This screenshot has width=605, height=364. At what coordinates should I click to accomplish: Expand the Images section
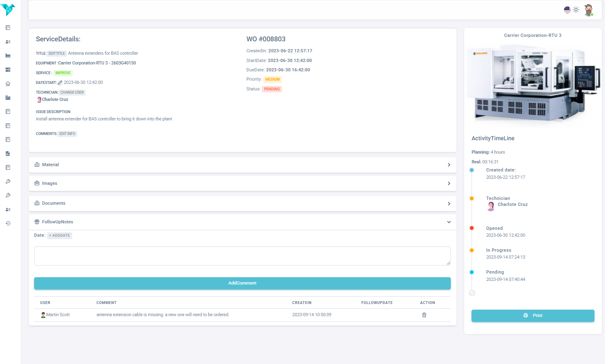(242, 184)
